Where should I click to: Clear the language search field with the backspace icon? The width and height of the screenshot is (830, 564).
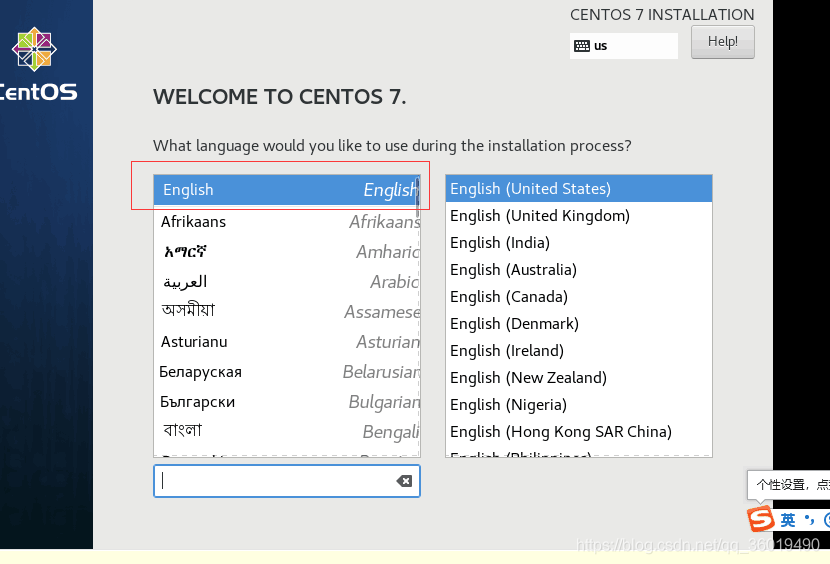click(404, 481)
